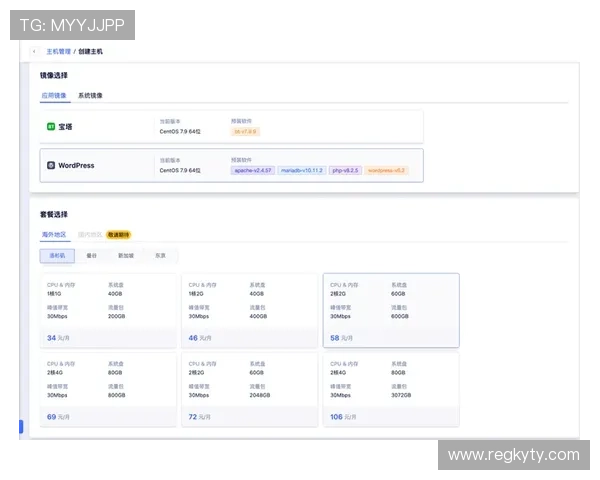This screenshot has height=480, width=600.
Task: Click the blue sidebar indicator at bottom left
Action: pyautogui.click(x=21, y=426)
